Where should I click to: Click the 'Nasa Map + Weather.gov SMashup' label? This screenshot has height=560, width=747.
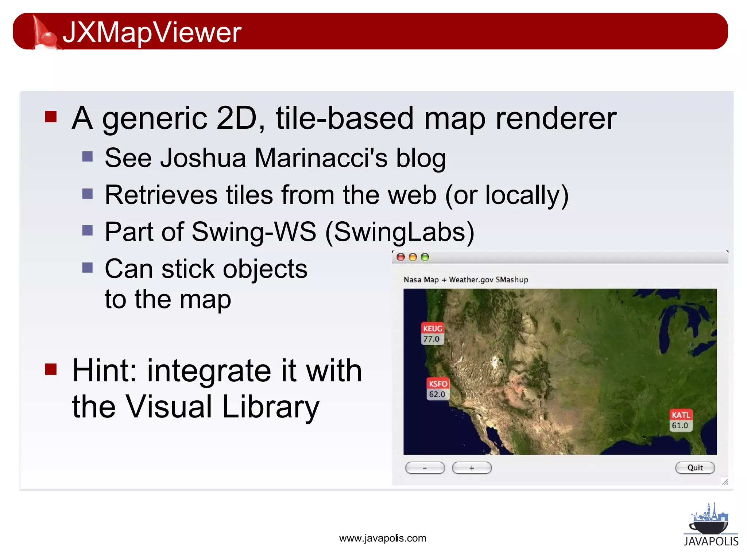coord(466,280)
